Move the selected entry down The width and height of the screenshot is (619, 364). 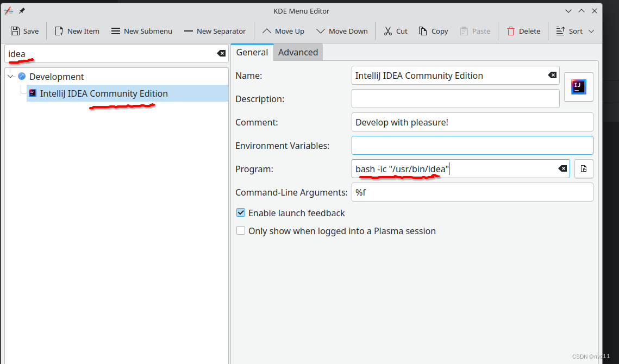pyautogui.click(x=342, y=31)
